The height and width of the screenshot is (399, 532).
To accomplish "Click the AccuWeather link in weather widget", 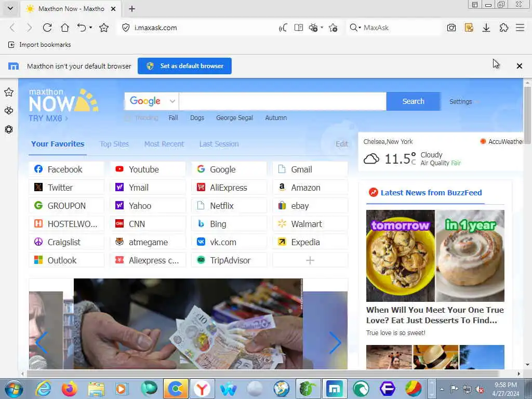I will pos(502,141).
